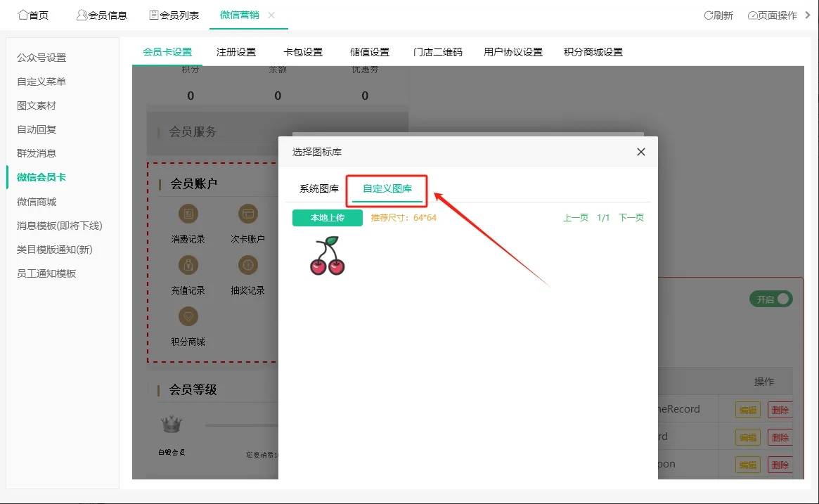Choose the cherry icon thumbnail
The image size is (819, 504).
[328, 256]
